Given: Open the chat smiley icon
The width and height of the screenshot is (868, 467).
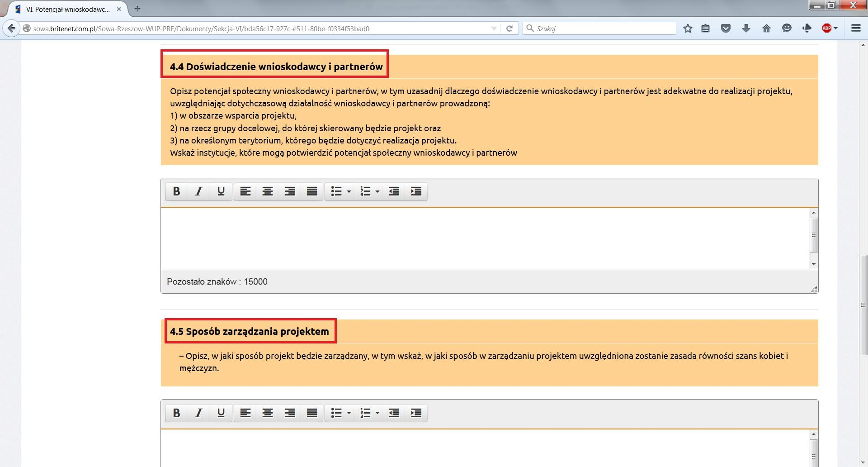Looking at the screenshot, I should pyautogui.click(x=787, y=29).
